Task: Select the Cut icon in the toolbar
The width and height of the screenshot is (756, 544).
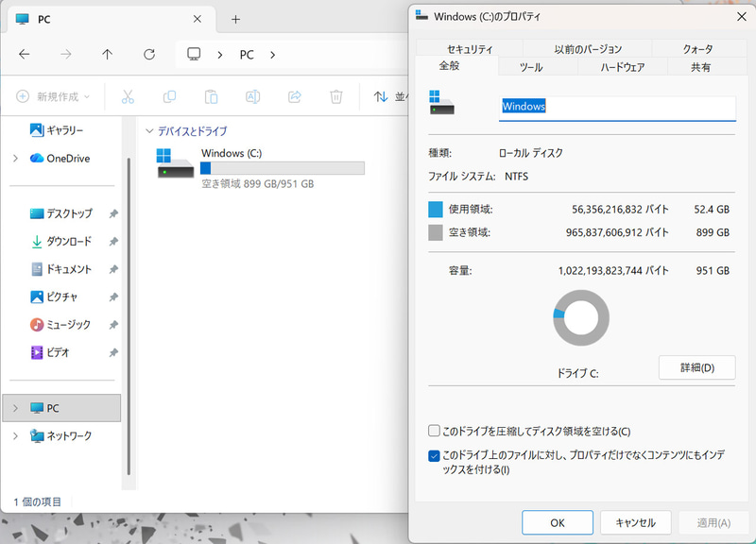Action: click(x=129, y=96)
